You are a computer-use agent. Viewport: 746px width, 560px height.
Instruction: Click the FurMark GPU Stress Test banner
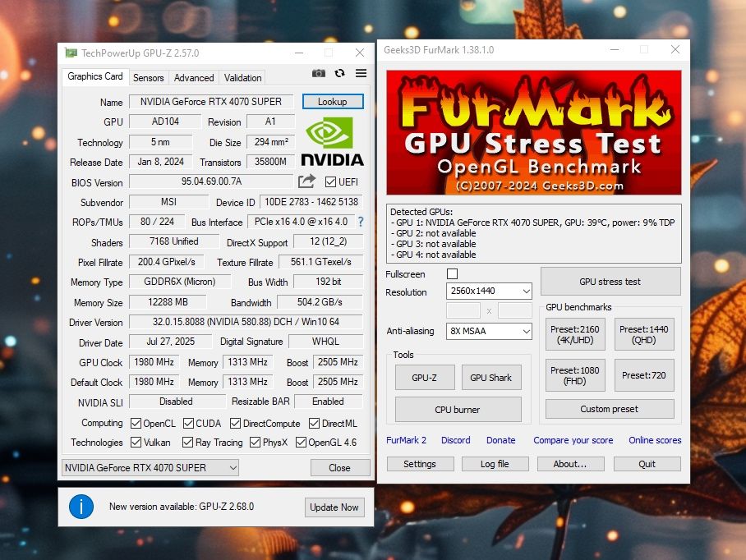(534, 133)
